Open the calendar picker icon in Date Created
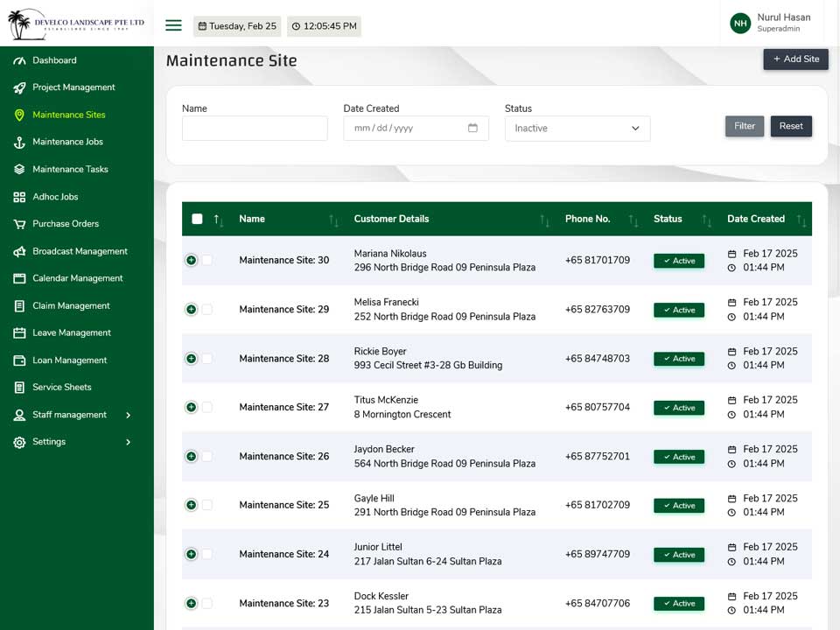 pyautogui.click(x=472, y=128)
